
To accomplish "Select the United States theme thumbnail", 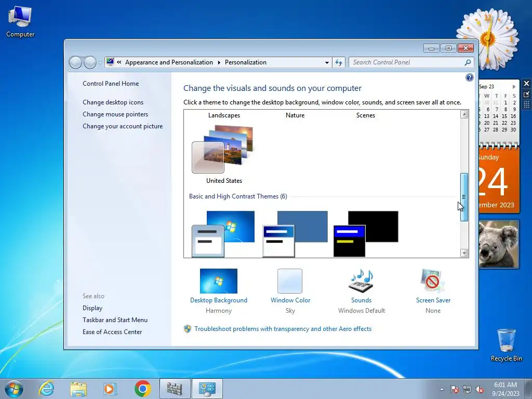I will 223,149.
